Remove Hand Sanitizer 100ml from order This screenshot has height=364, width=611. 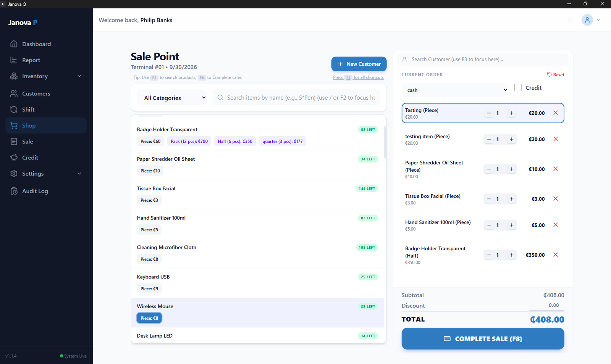556,225
